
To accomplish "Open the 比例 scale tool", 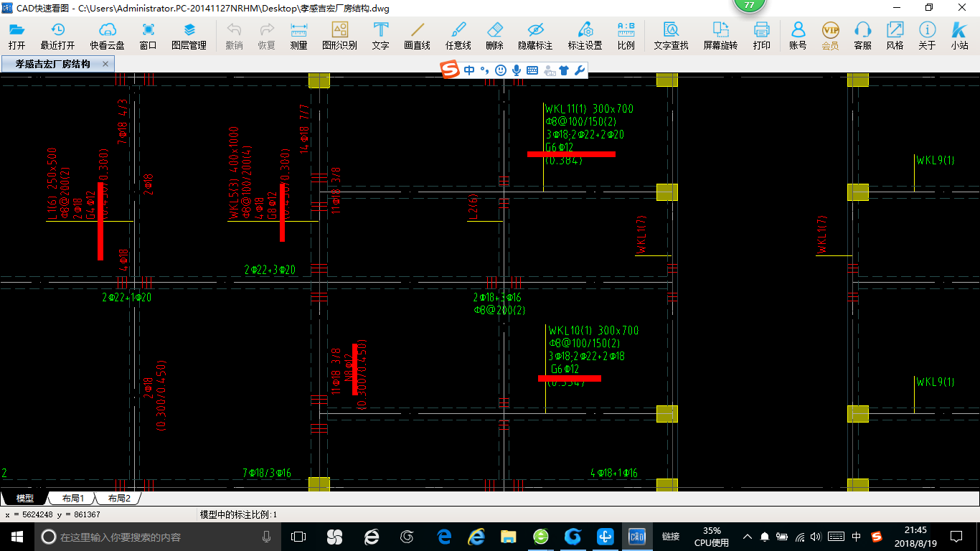I will pyautogui.click(x=626, y=36).
